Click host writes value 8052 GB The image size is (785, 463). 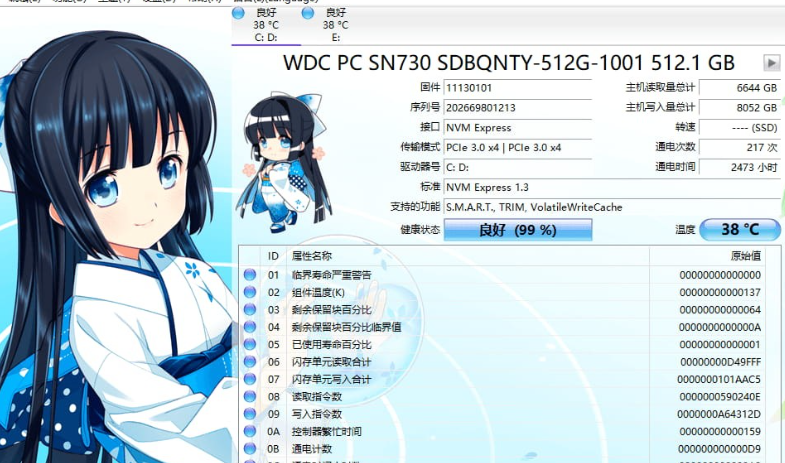click(x=739, y=108)
